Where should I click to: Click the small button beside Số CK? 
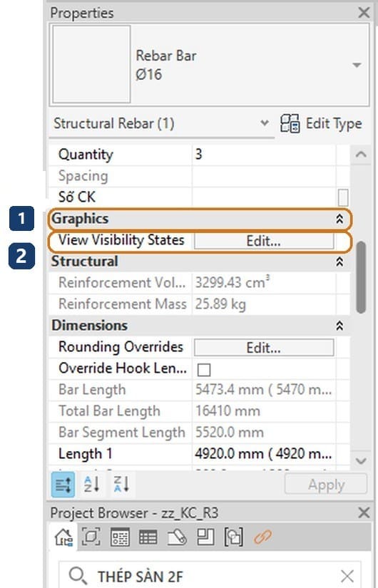pos(343,197)
